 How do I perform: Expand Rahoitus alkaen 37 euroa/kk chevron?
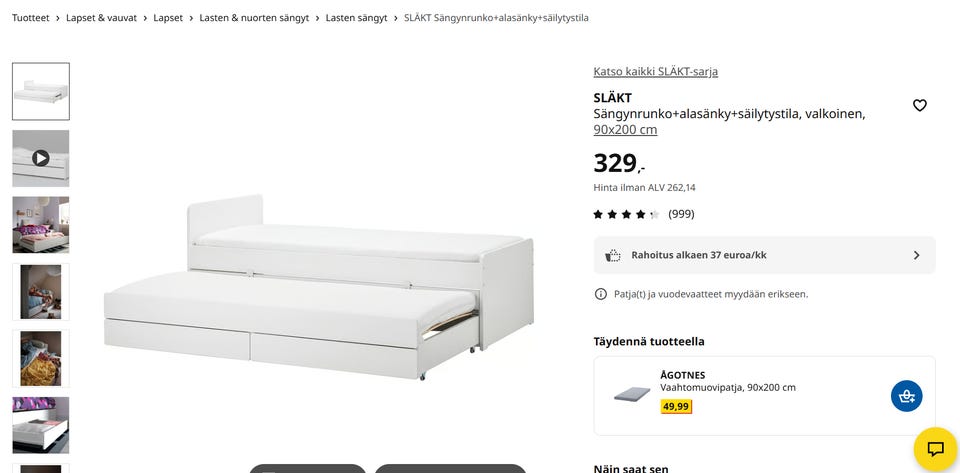pos(916,255)
